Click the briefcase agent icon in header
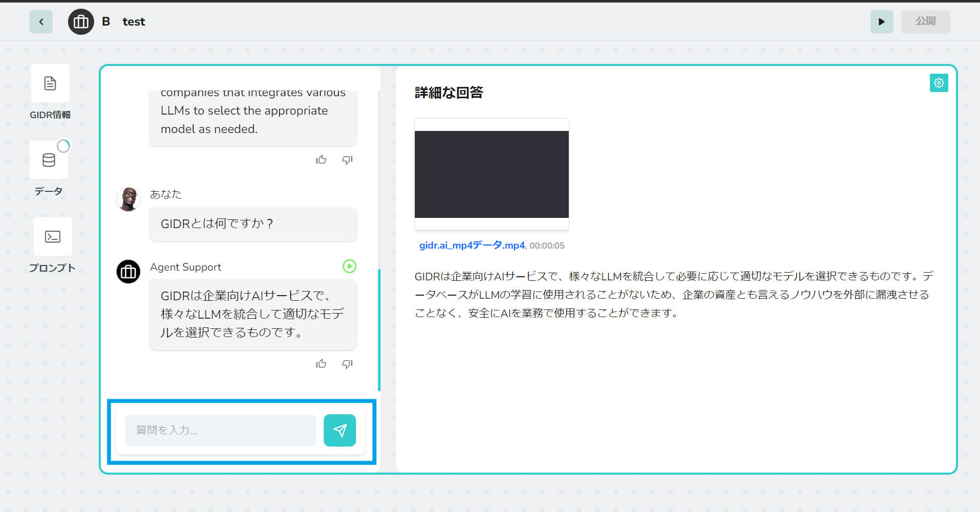 (x=81, y=22)
